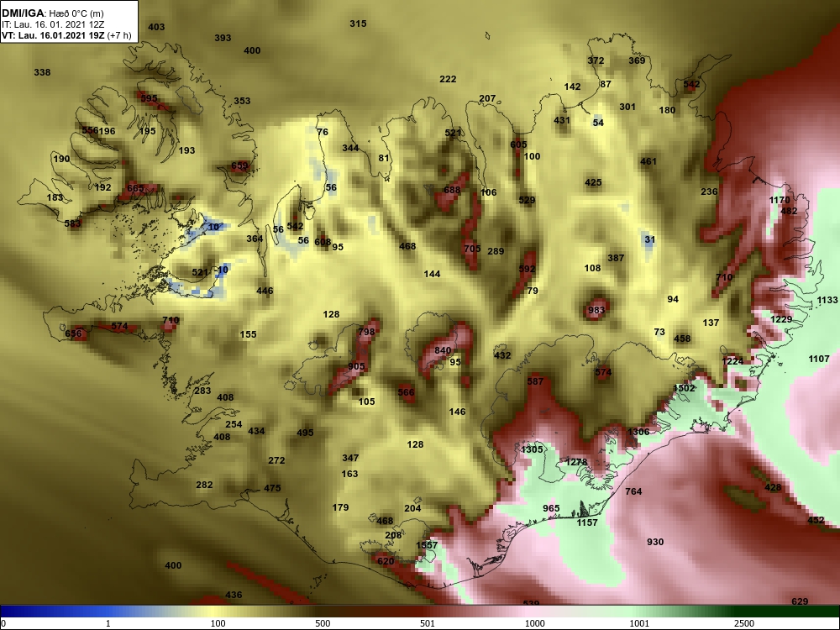The image size is (840, 630).
Task: Click the map value 338
Action: click(42, 71)
